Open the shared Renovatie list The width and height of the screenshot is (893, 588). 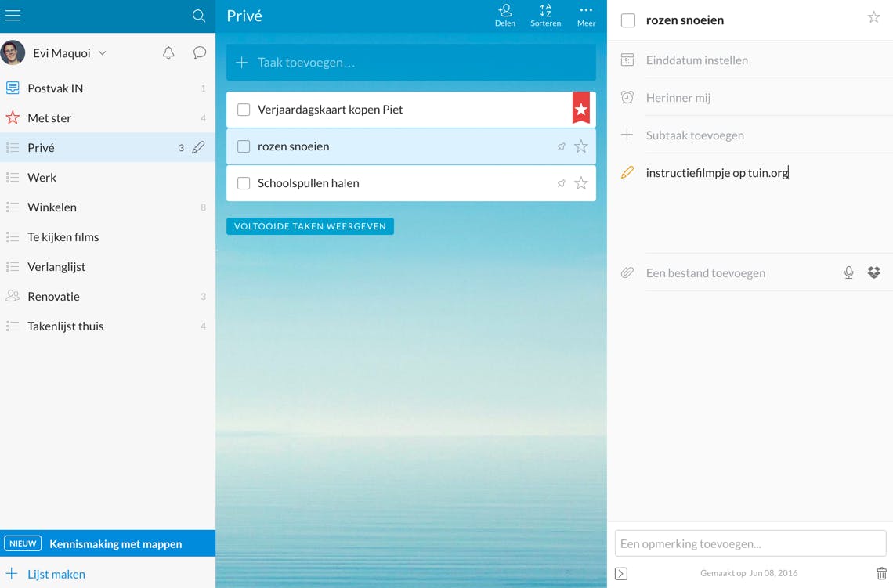(107, 297)
